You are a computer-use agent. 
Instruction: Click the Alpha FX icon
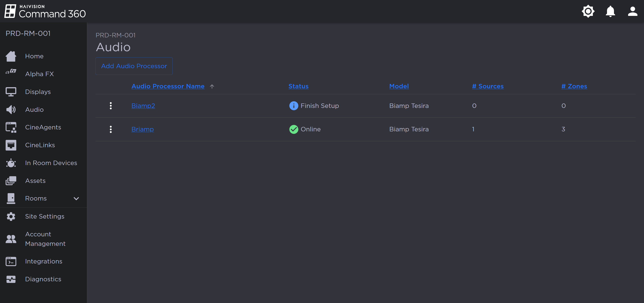point(10,72)
